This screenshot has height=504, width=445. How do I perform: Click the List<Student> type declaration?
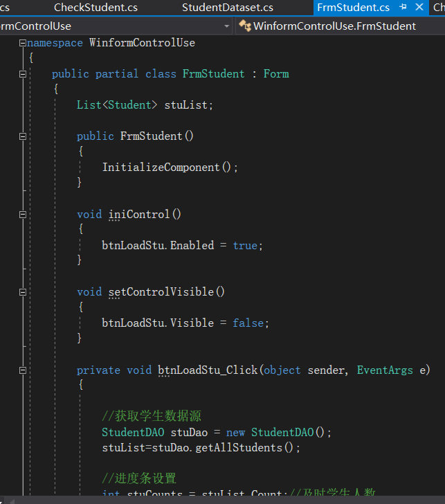117,105
